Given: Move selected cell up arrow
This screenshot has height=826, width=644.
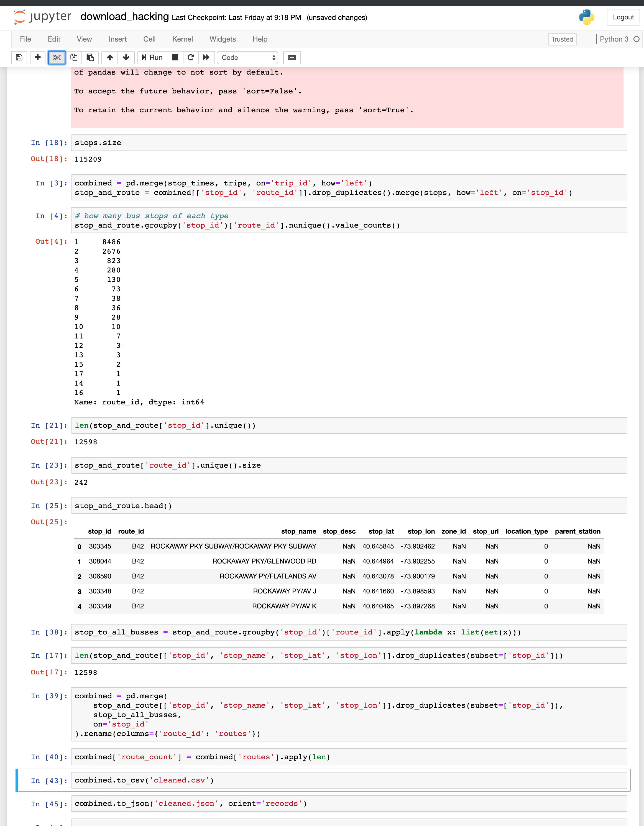Looking at the screenshot, I should click(110, 57).
